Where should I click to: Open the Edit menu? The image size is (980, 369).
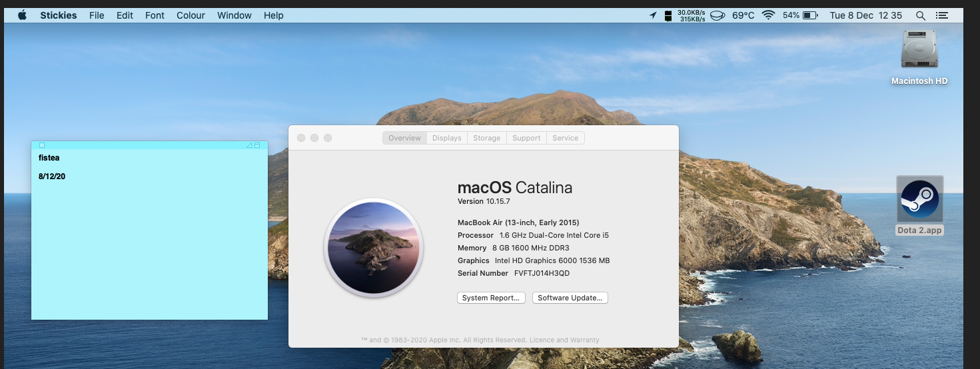125,15
